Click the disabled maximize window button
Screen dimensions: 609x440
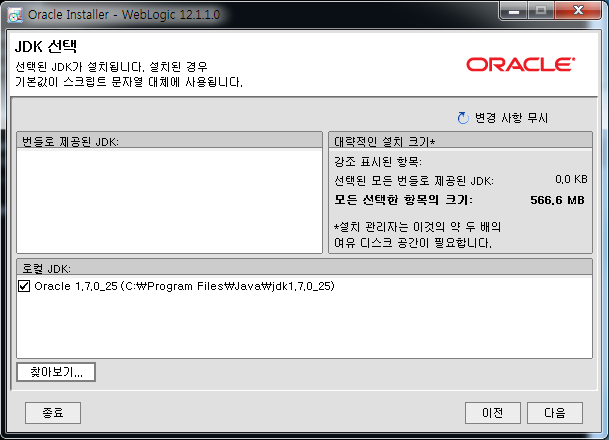pyautogui.click(x=541, y=11)
